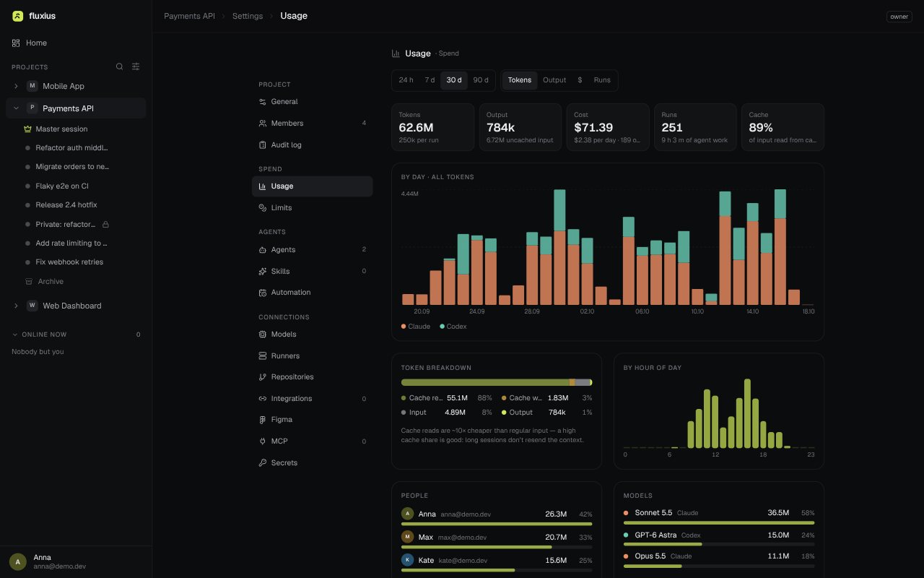Open the Flaky e2e on CI session

(76, 186)
